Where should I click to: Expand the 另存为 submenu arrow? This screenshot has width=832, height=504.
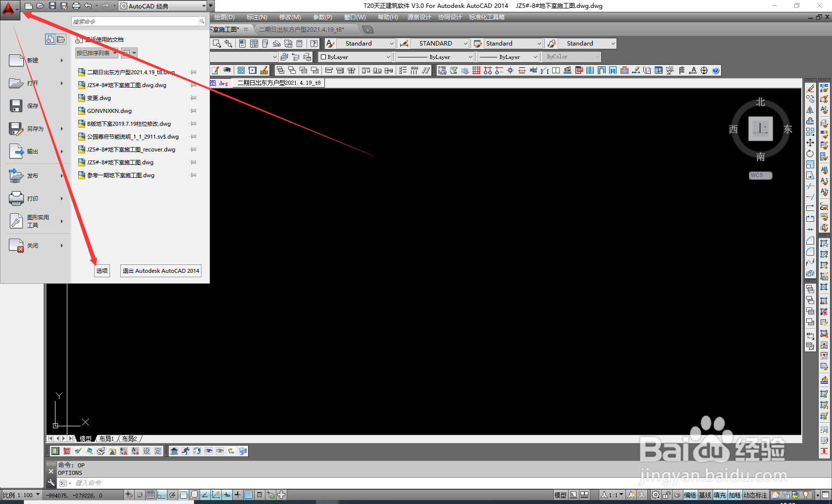pyautogui.click(x=62, y=129)
